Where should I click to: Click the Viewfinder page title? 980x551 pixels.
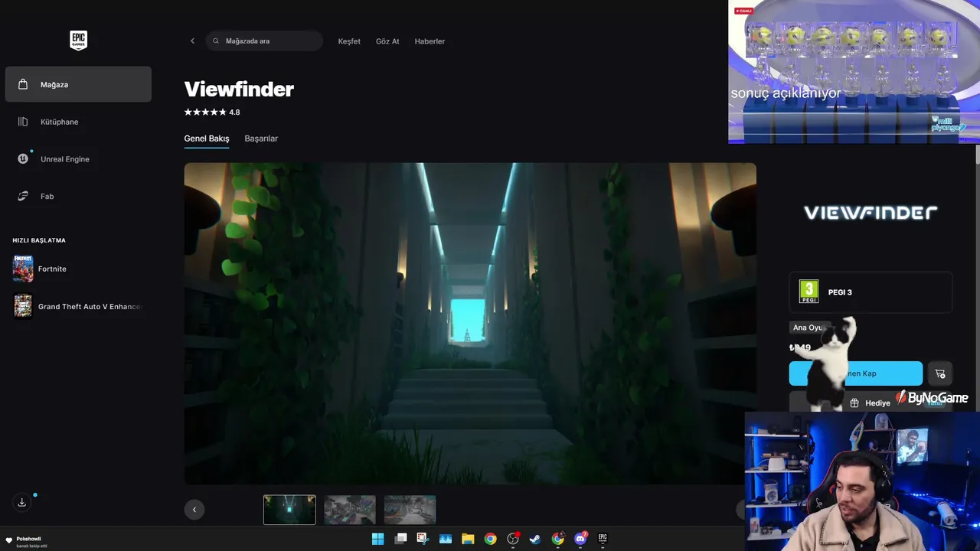pyautogui.click(x=239, y=90)
